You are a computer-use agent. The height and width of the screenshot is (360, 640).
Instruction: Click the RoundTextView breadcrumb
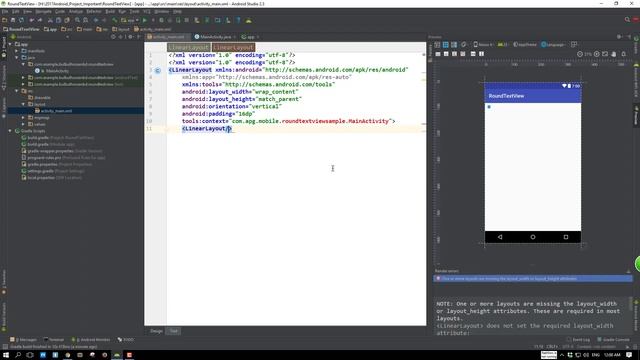pyautogui.click(x=21, y=29)
